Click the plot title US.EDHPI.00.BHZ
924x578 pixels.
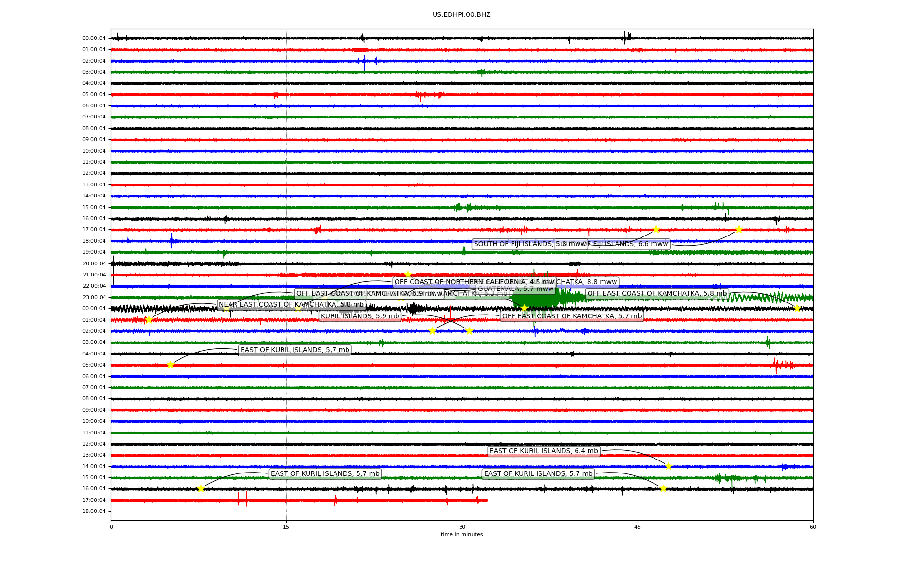pyautogui.click(x=462, y=15)
